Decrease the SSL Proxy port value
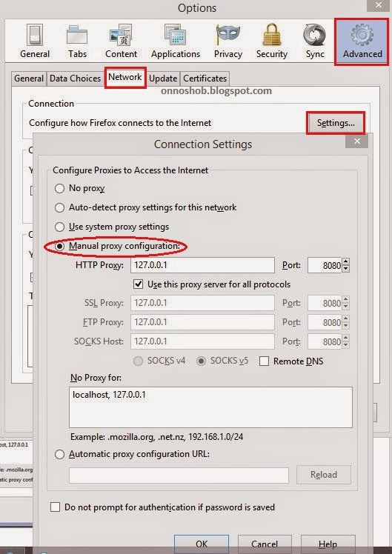 click(x=346, y=307)
